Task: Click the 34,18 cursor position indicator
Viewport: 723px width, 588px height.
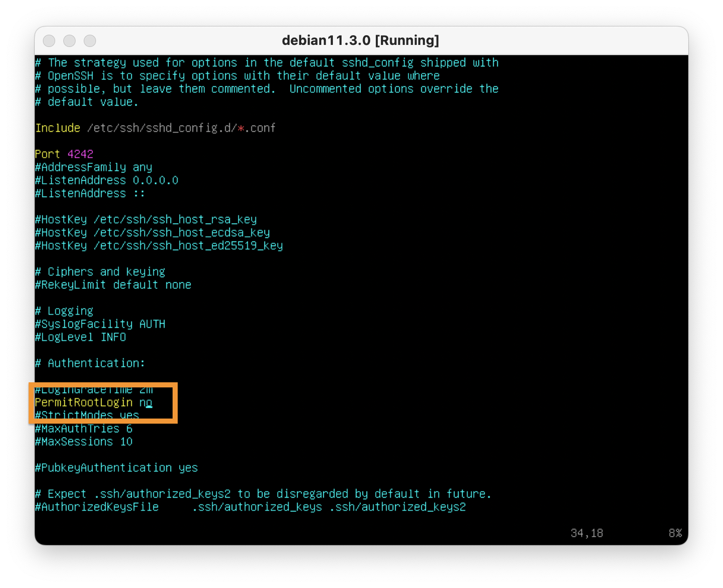Action: click(x=587, y=533)
